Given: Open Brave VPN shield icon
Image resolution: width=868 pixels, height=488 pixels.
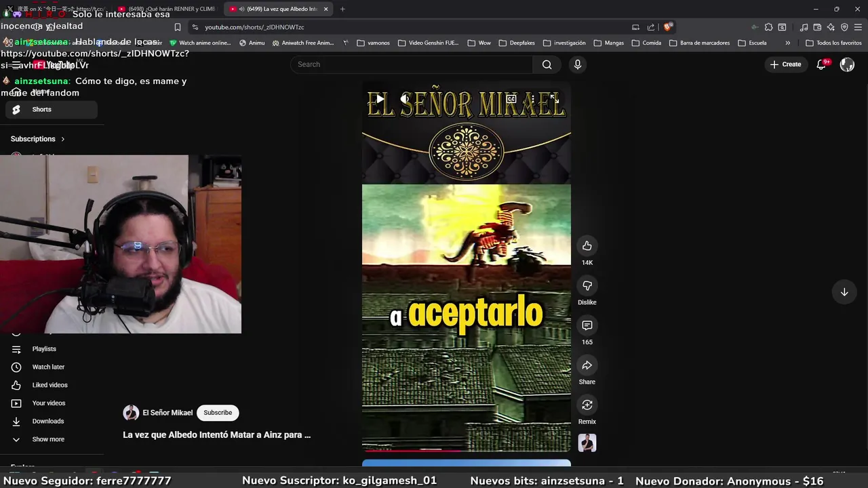Looking at the screenshot, I should [x=844, y=27].
